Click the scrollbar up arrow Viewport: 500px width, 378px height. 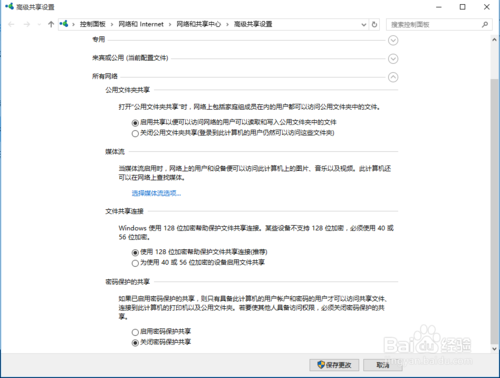pos(494,39)
